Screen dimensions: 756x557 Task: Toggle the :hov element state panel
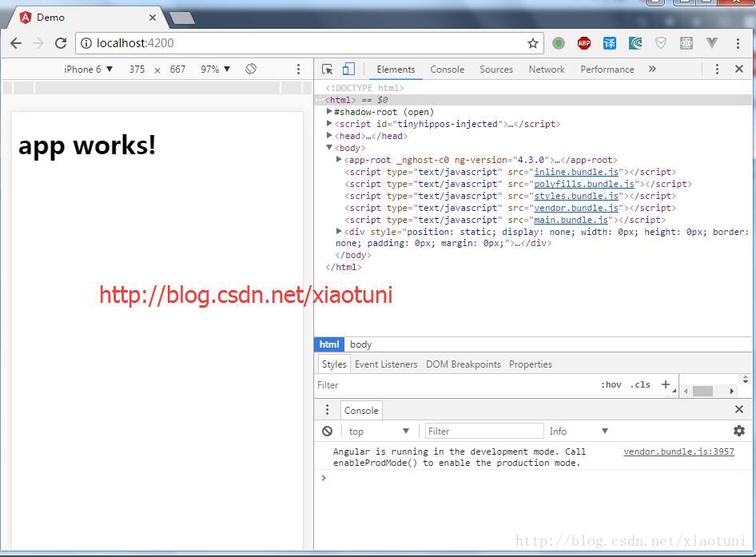[611, 385]
